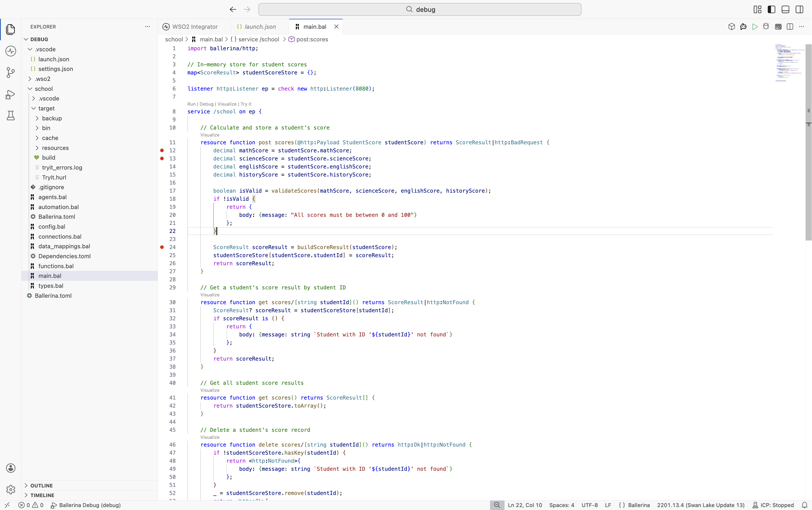Open editor More Actions ellipsis
This screenshot has height=510, width=812.
click(802, 27)
